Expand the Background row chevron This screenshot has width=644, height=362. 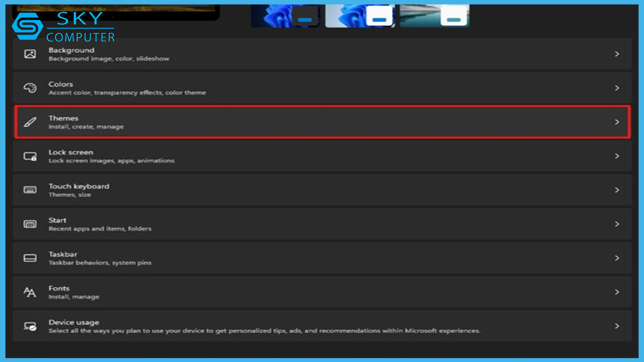click(x=617, y=54)
